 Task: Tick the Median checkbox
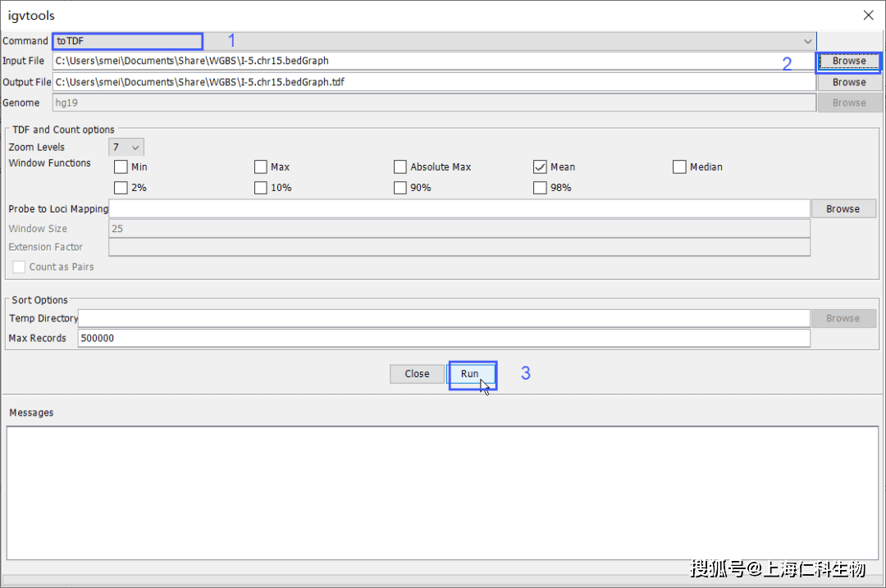[679, 167]
